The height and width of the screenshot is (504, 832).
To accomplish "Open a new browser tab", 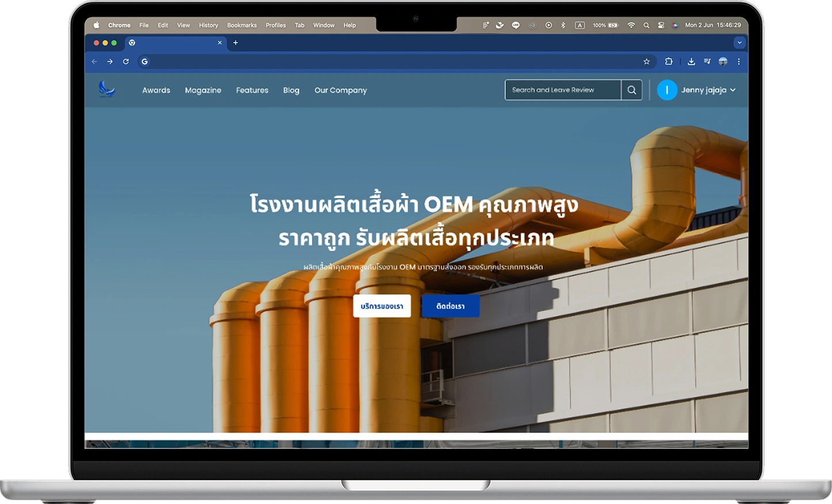I will 235,43.
